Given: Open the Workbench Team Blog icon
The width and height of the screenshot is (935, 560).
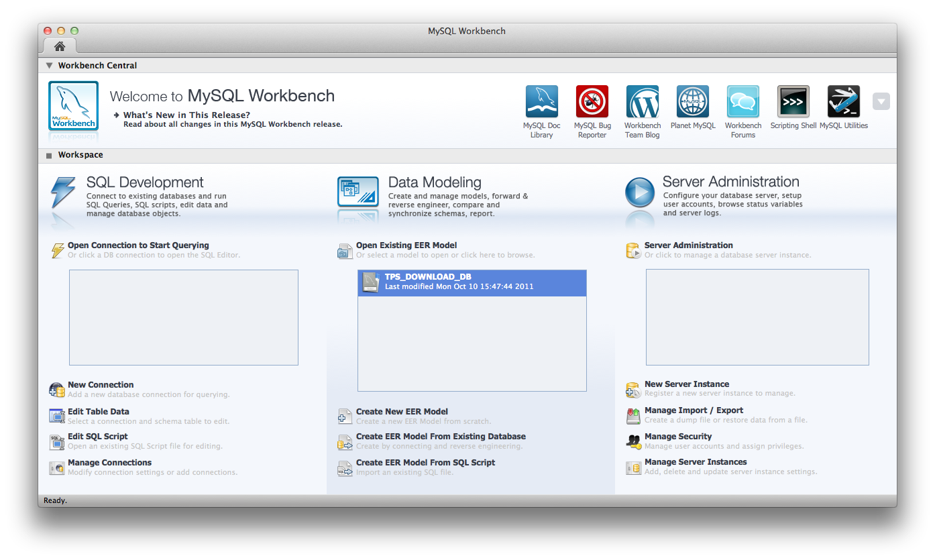Looking at the screenshot, I should point(643,102).
